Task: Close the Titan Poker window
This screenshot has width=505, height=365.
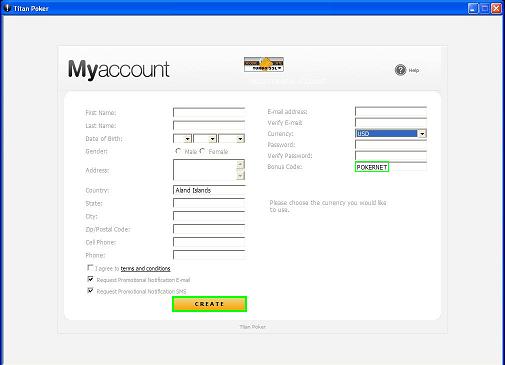Action: click(x=496, y=8)
